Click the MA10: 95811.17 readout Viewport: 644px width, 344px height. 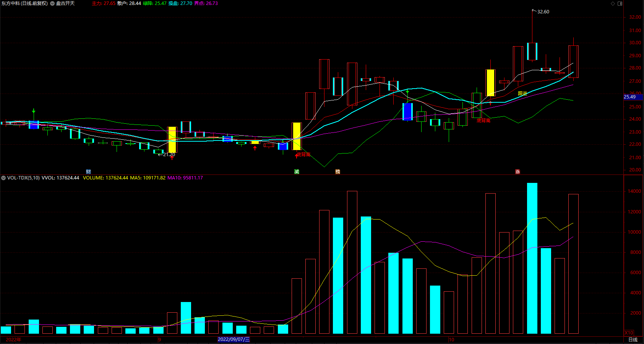pos(185,178)
